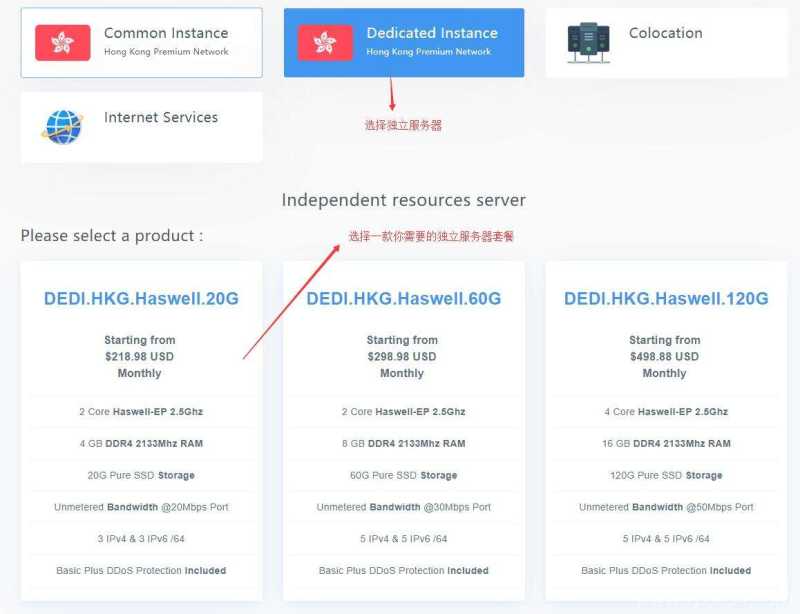This screenshot has height=614, width=800.
Task: Click the Internet Services globe icon
Action: pyautogui.click(x=62, y=127)
